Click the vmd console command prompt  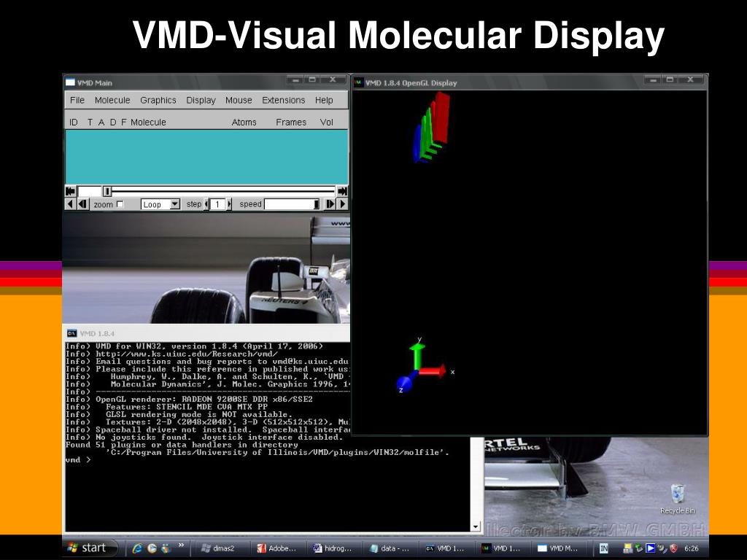point(78,460)
